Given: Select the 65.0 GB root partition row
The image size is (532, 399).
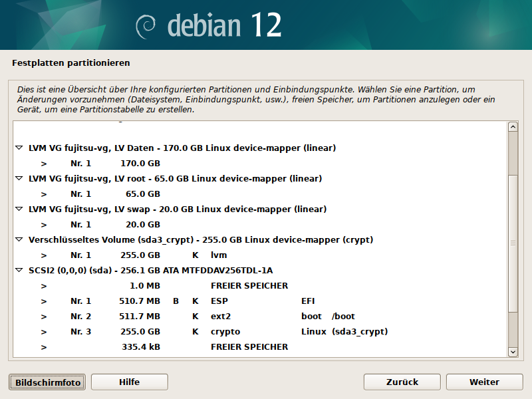Looking at the screenshot, I should (140, 194).
